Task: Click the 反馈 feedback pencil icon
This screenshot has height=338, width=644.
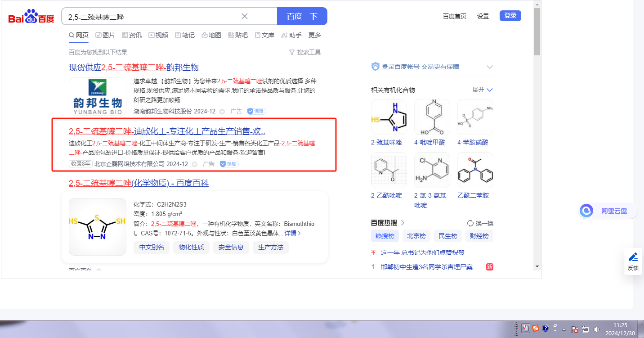Action: (x=633, y=257)
